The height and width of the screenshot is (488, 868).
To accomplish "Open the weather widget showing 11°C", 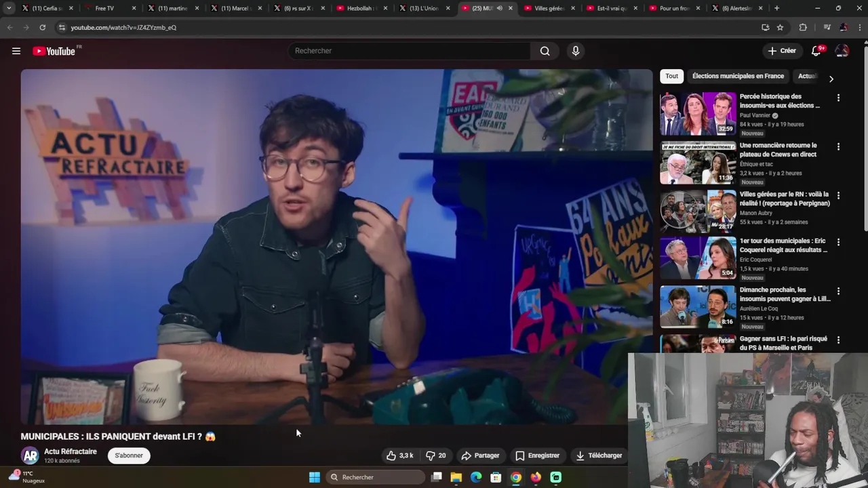I will 27,477.
